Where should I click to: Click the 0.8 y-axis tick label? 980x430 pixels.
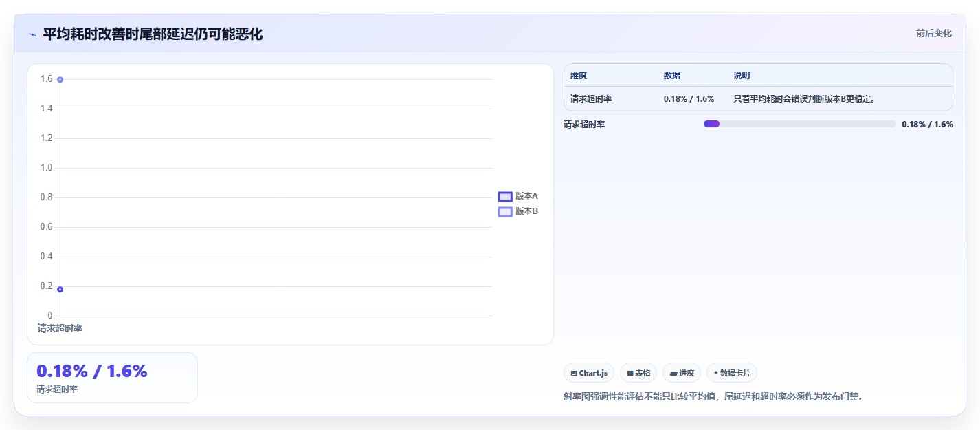click(46, 197)
